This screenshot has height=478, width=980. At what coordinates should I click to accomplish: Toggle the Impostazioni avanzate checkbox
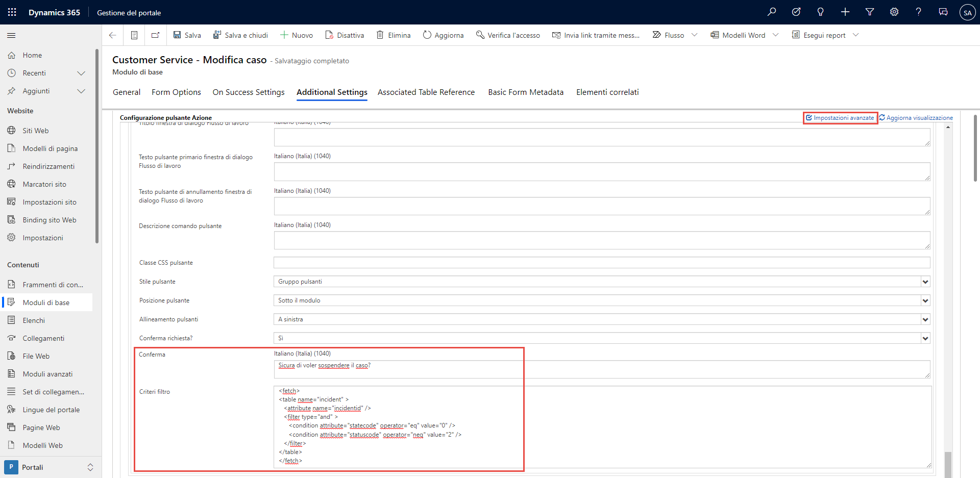click(x=809, y=118)
